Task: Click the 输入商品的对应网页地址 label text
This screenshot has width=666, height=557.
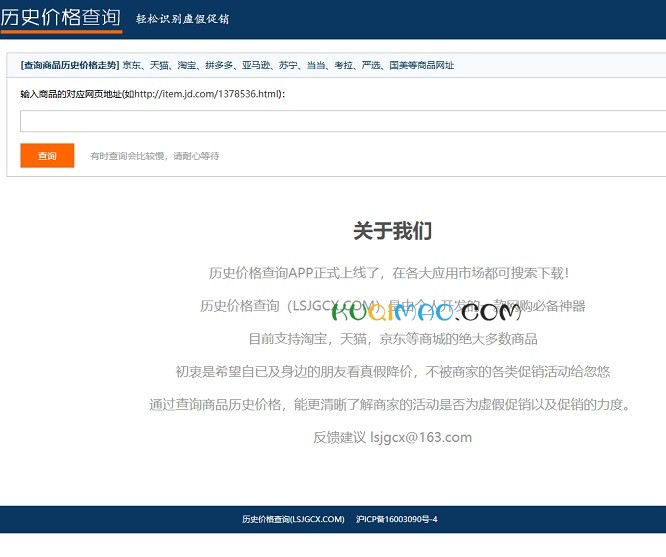Action: click(152, 94)
